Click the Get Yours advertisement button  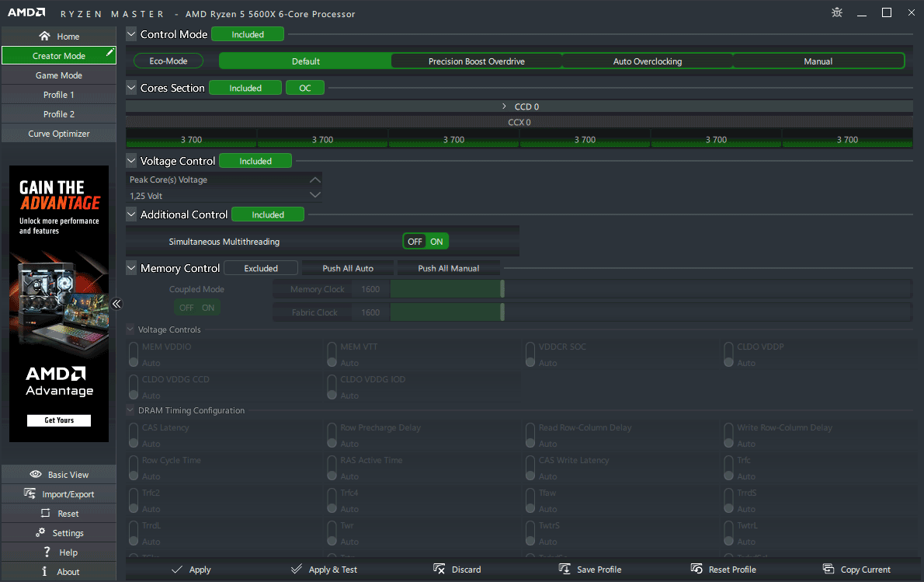[59, 420]
